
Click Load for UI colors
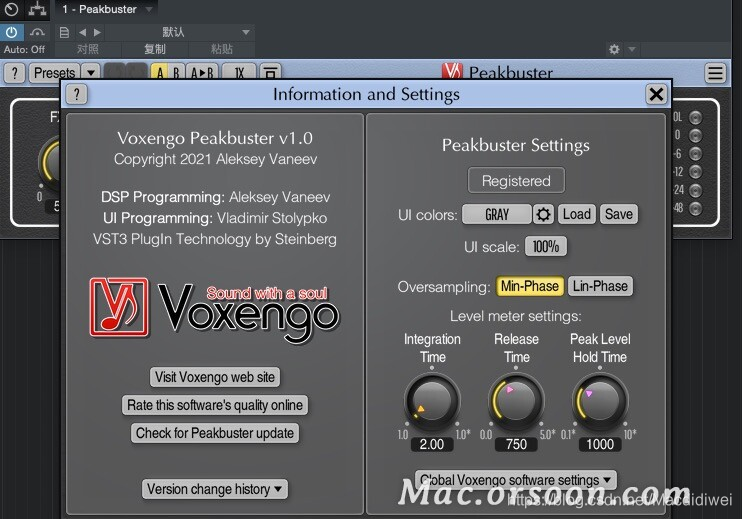click(576, 214)
